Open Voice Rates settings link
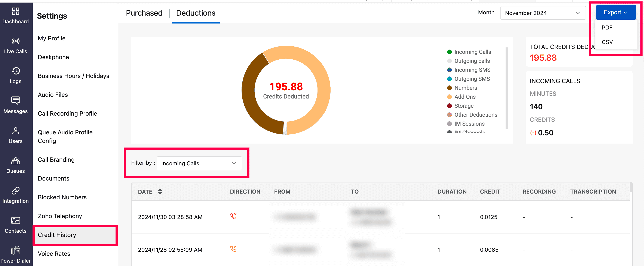Screen dimensions: 644x266 pos(54,254)
